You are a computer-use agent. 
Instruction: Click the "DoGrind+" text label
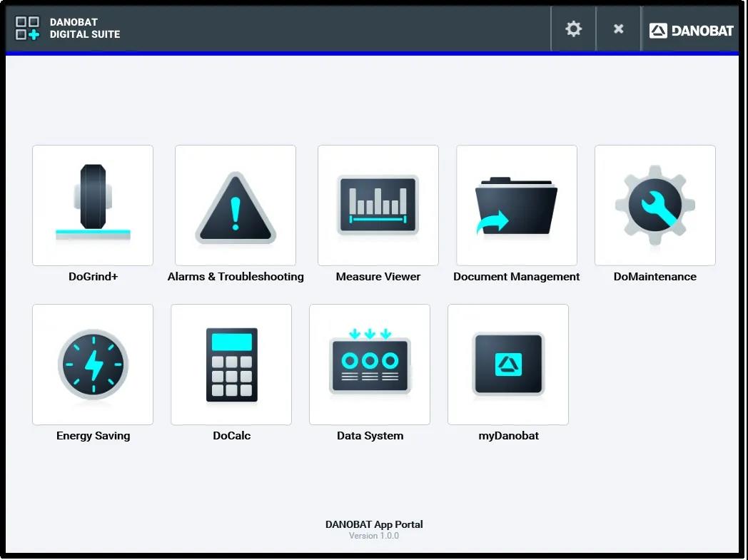click(x=93, y=276)
